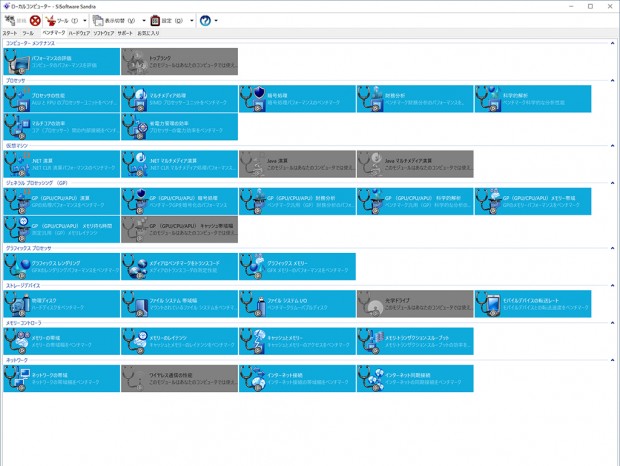Open the 設定 (O) dropdown arrow
The width and height of the screenshot is (620, 466).
point(192,21)
